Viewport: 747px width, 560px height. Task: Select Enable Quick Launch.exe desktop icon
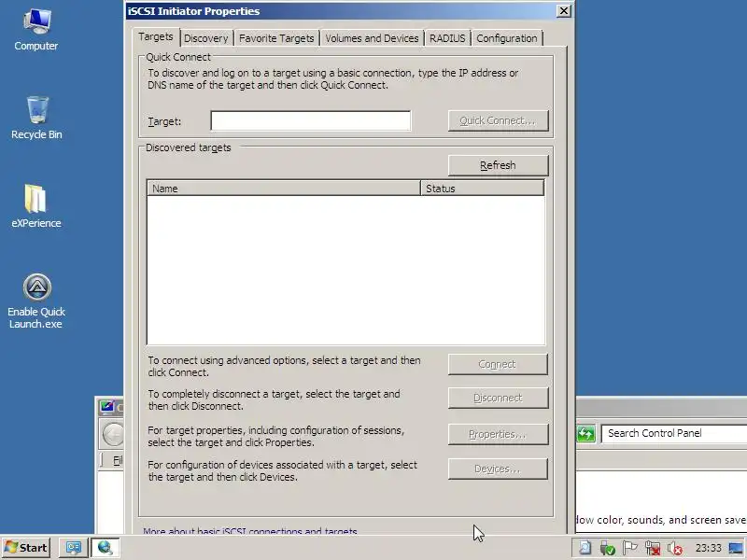click(x=36, y=301)
